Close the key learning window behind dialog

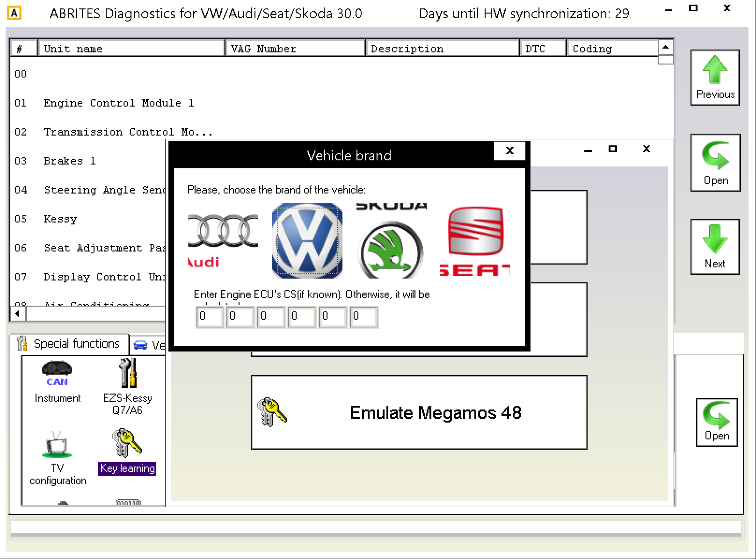pos(646,149)
